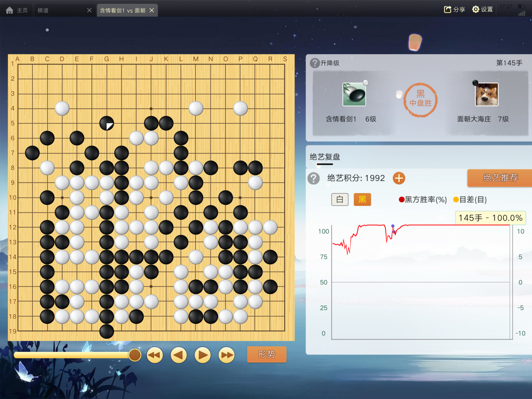Screen dimensions: 532x399
Task: Step back one move
Action: click(179, 355)
